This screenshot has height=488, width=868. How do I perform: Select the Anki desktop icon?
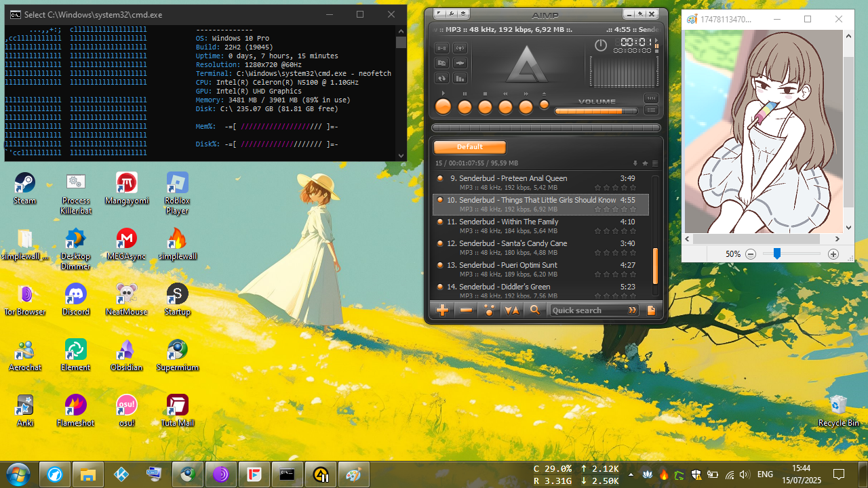pos(25,410)
